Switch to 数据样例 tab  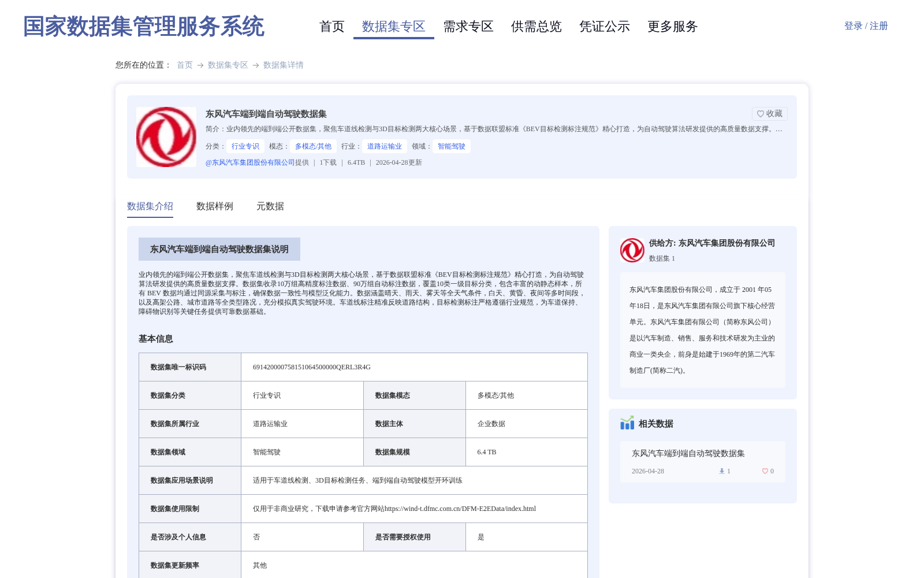[215, 206]
